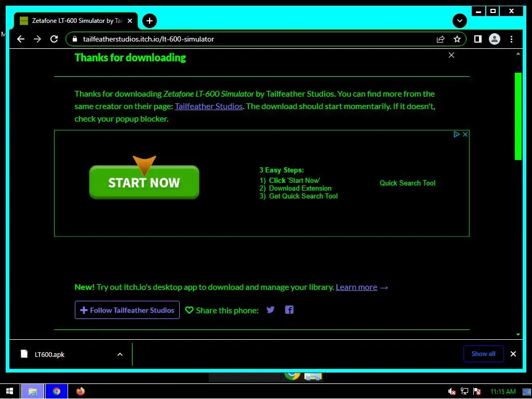Open the AdChoices info icon
The image size is (532, 399).
(457, 135)
